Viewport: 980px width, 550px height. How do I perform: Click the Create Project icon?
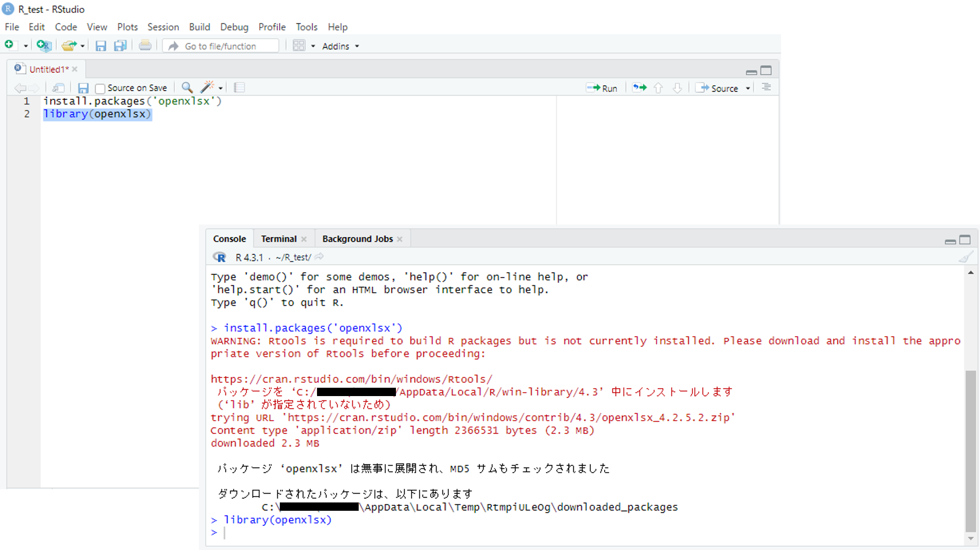[44, 46]
